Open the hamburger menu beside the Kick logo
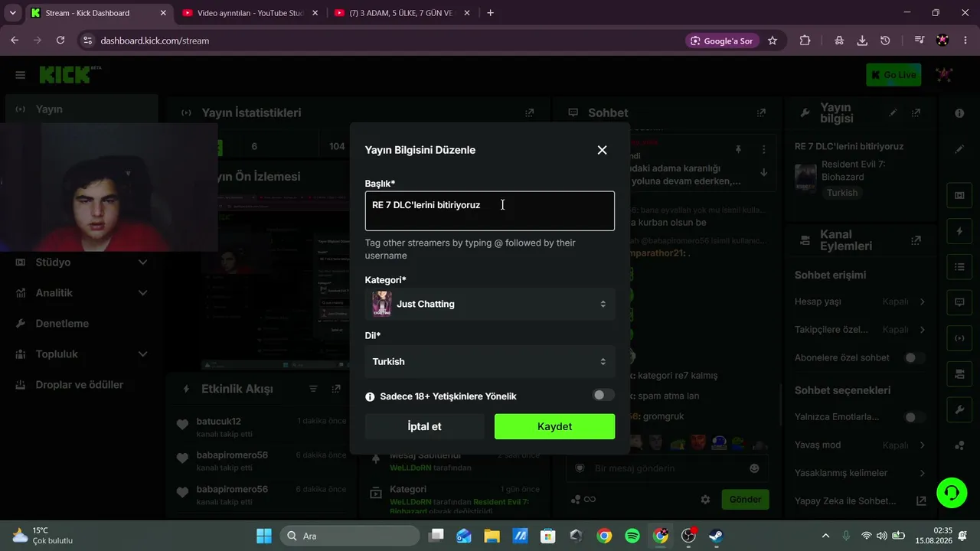 (21, 75)
